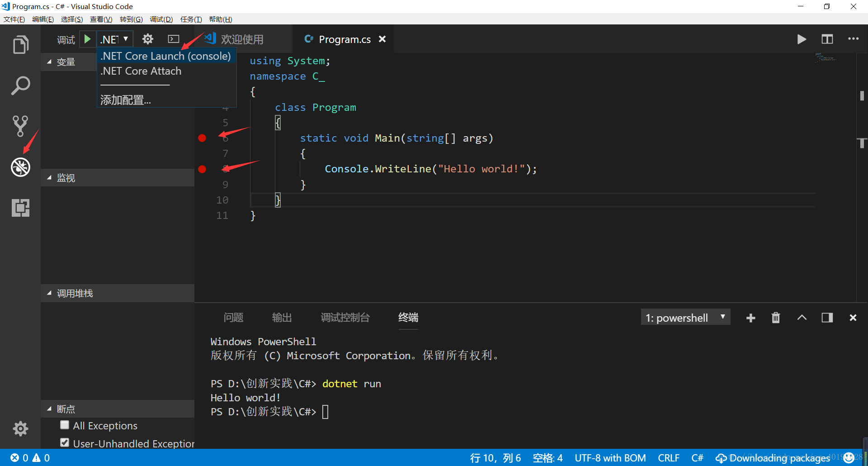Close the Program.cs tab
The height and width of the screenshot is (466, 868).
click(x=382, y=39)
